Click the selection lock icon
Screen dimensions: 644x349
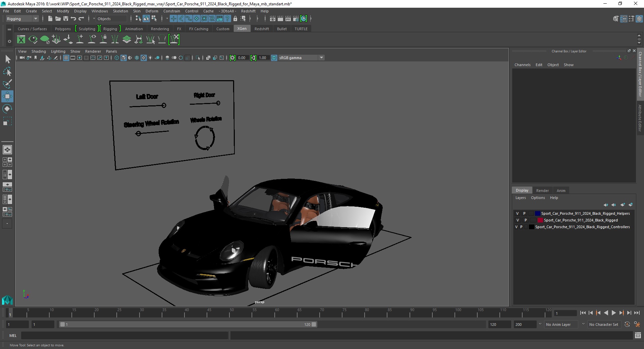point(235,19)
